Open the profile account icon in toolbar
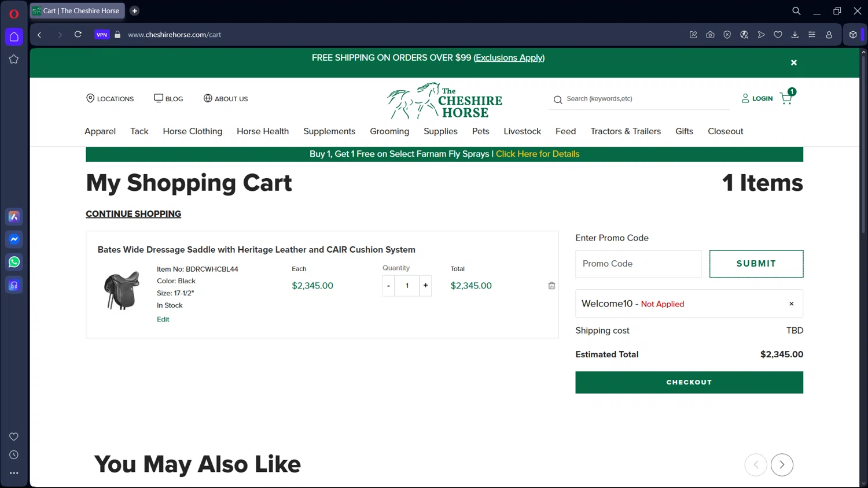Image resolution: width=868 pixels, height=488 pixels. (x=829, y=35)
